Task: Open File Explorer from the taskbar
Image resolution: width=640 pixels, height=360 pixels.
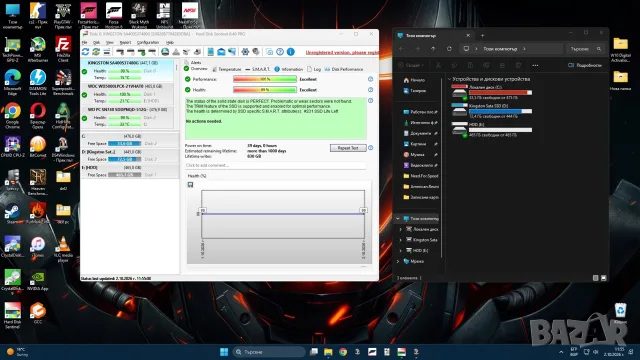Action: pos(328,352)
